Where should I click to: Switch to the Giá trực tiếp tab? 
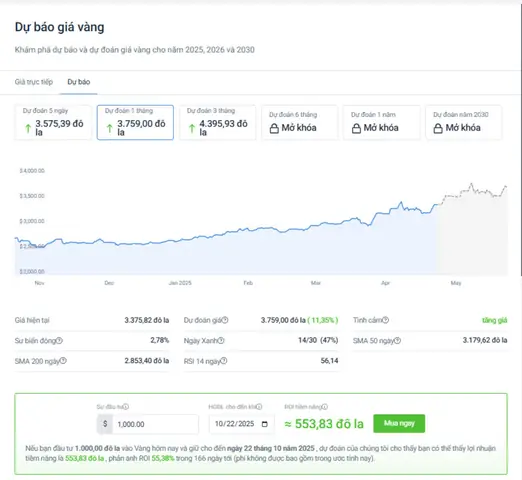[34, 82]
